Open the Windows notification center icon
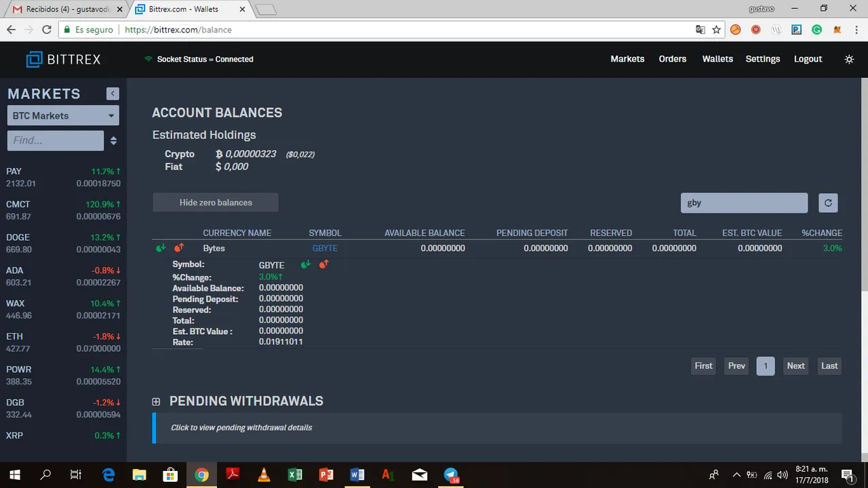The image size is (868, 488). coord(847,474)
